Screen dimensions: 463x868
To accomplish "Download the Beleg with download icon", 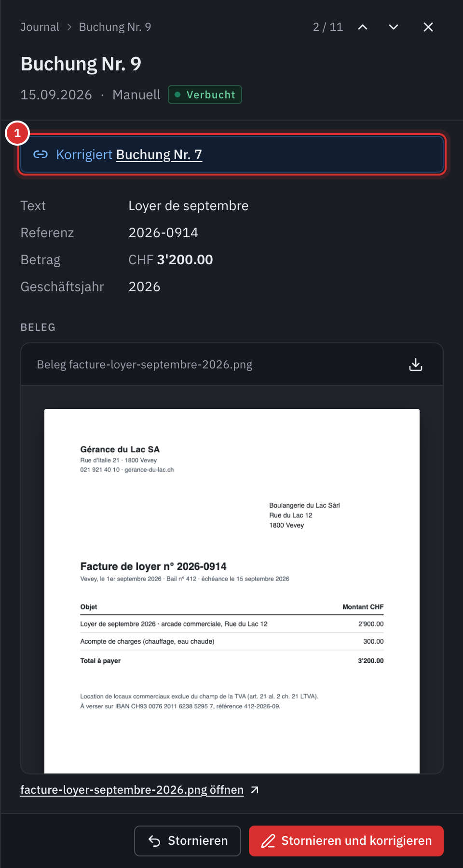I will [x=416, y=365].
